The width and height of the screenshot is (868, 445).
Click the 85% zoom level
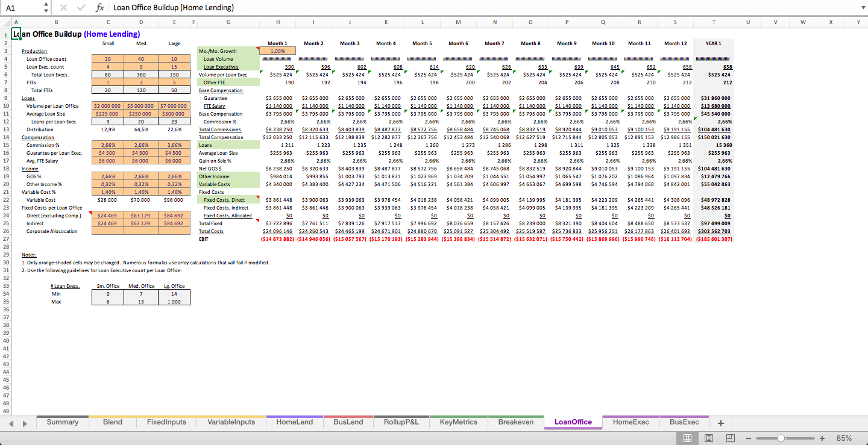[844, 438]
